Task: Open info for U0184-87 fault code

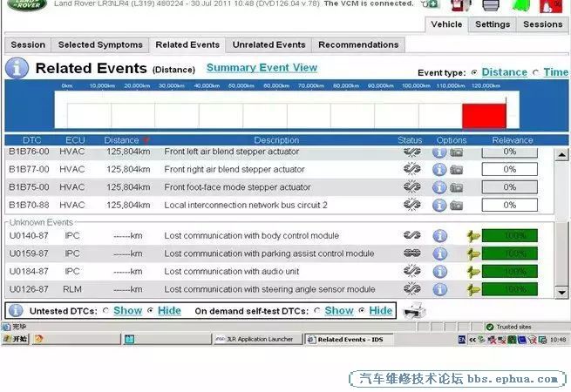Action: [x=440, y=272]
